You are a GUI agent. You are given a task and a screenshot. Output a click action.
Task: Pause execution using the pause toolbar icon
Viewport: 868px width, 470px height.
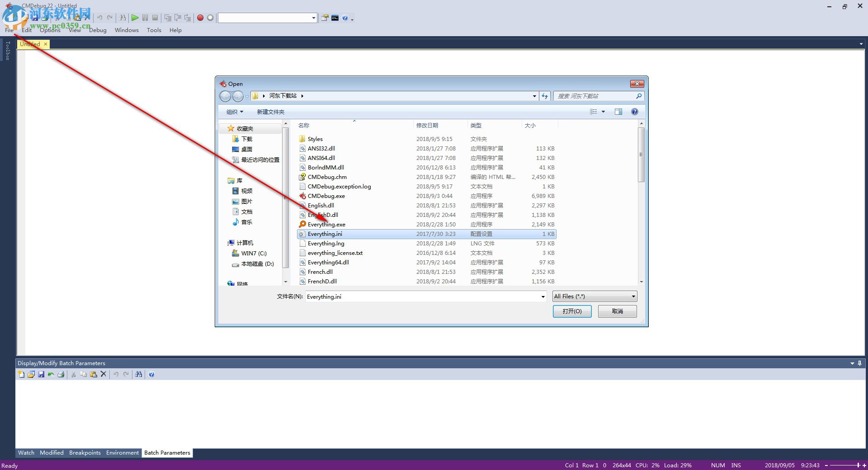pyautogui.click(x=145, y=18)
